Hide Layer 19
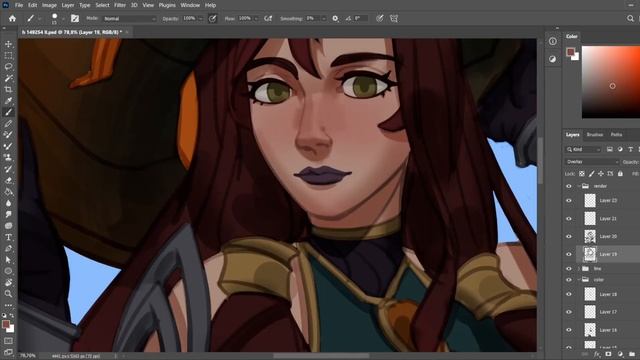This screenshot has height=360, width=640. 569,254
